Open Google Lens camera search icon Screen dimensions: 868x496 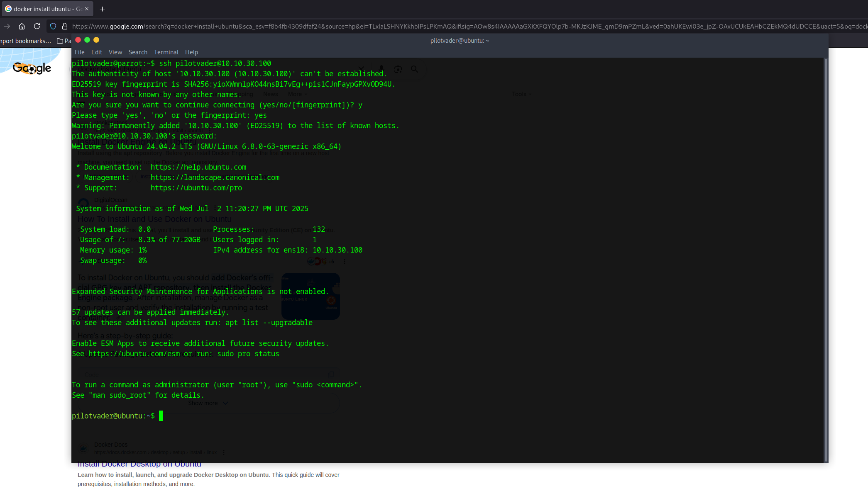pos(398,69)
